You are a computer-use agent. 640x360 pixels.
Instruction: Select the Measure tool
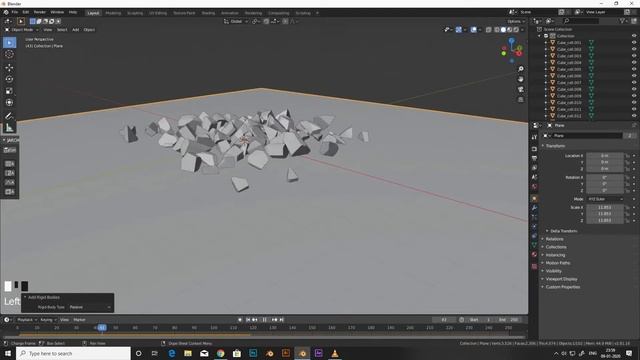click(x=9, y=128)
